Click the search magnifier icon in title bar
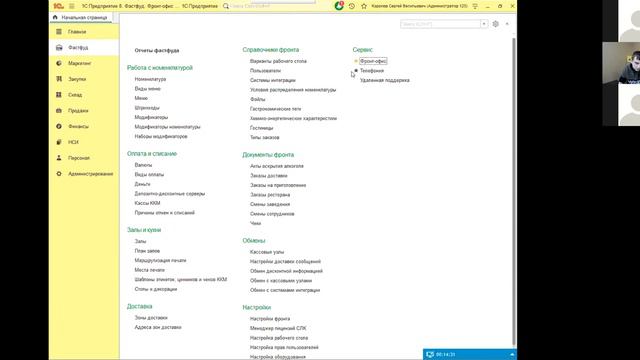The image size is (640, 360). tap(226, 6)
